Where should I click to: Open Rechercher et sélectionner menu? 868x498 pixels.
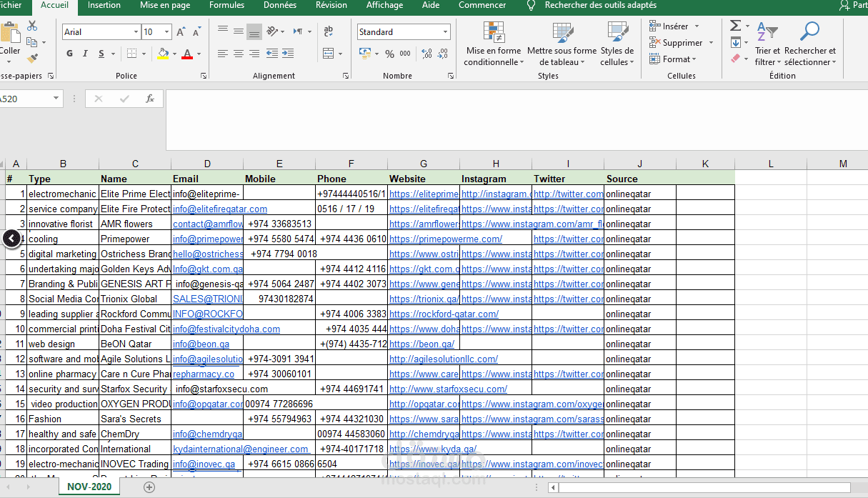pos(810,44)
